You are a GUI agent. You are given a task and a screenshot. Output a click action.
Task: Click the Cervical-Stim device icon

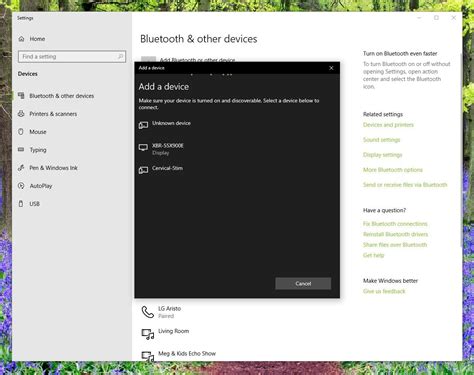point(143,170)
